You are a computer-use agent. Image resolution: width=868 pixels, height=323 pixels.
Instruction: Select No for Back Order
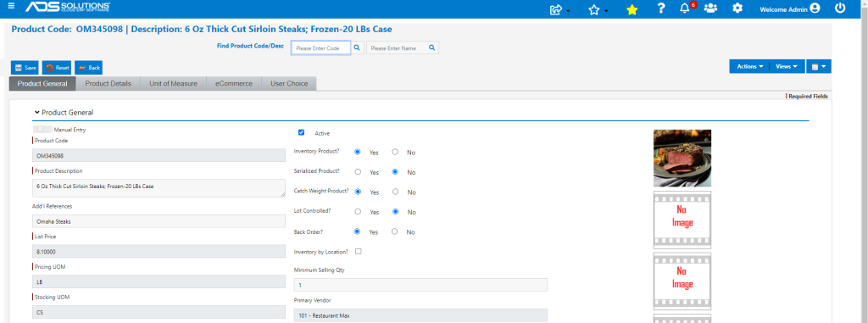395,231
